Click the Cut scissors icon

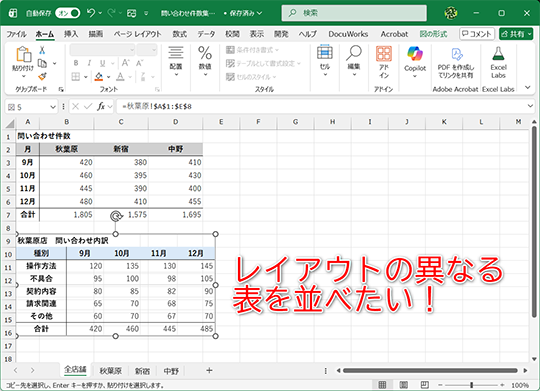42,50
